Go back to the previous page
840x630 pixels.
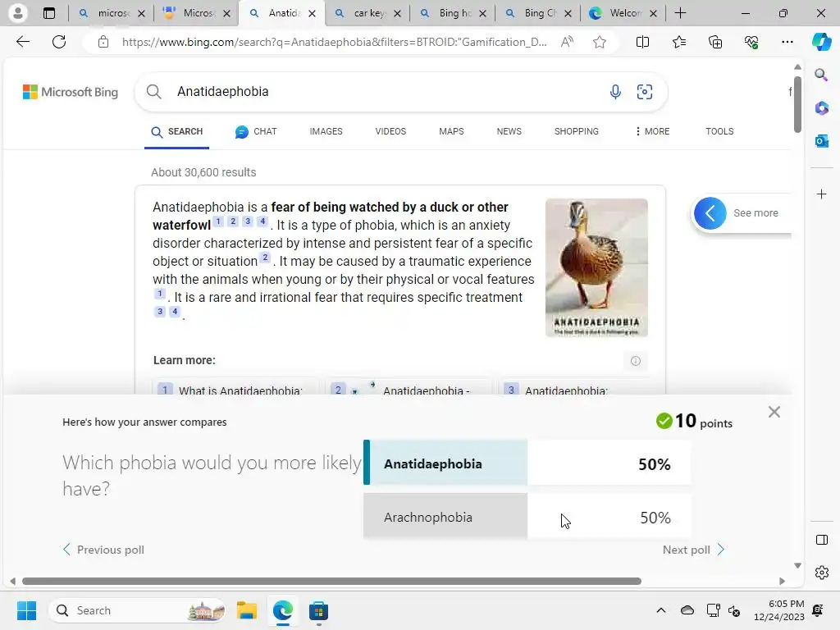click(x=22, y=42)
